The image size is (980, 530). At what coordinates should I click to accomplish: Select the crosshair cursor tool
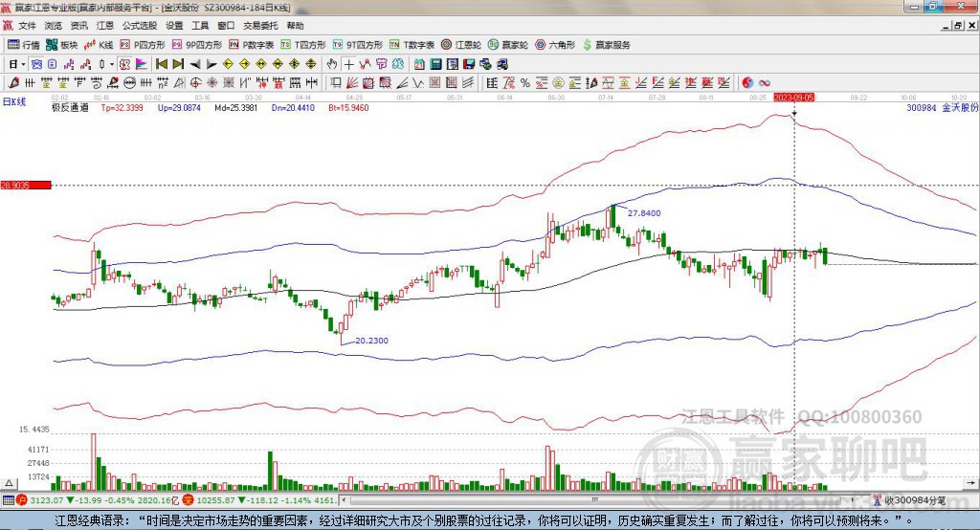tap(348, 64)
